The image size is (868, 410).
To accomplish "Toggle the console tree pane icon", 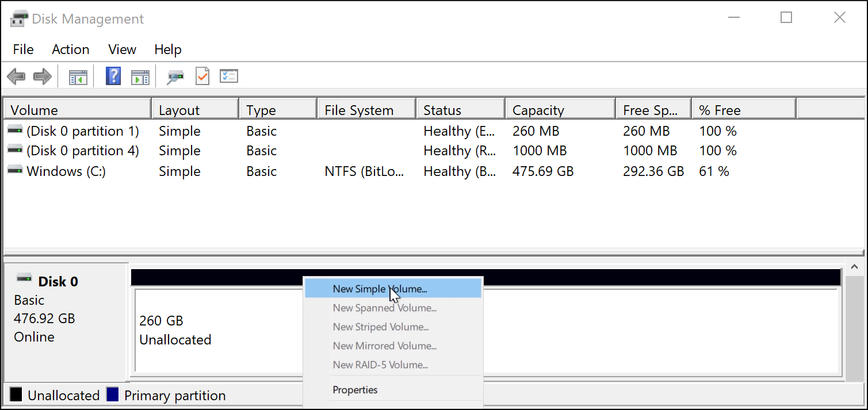I will tap(78, 75).
